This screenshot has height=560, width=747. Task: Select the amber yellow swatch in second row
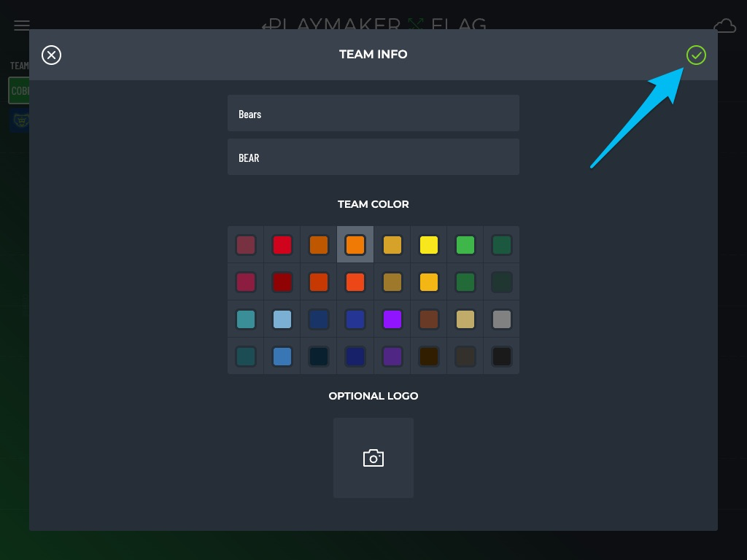(x=429, y=282)
